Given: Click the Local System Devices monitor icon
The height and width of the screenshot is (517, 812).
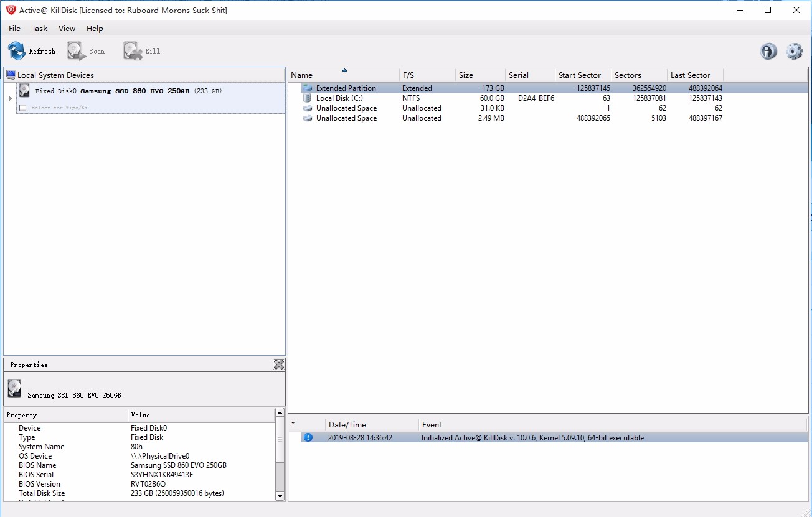Looking at the screenshot, I should coord(11,75).
